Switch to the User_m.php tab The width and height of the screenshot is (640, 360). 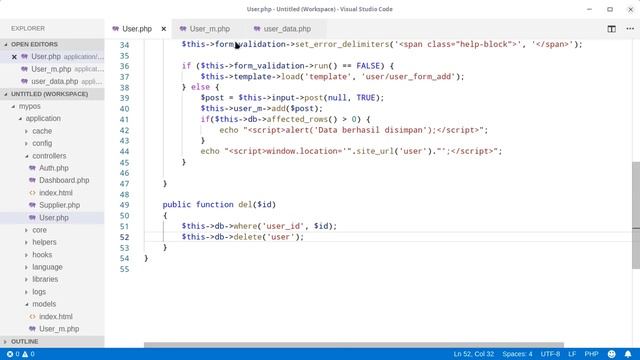tap(209, 29)
